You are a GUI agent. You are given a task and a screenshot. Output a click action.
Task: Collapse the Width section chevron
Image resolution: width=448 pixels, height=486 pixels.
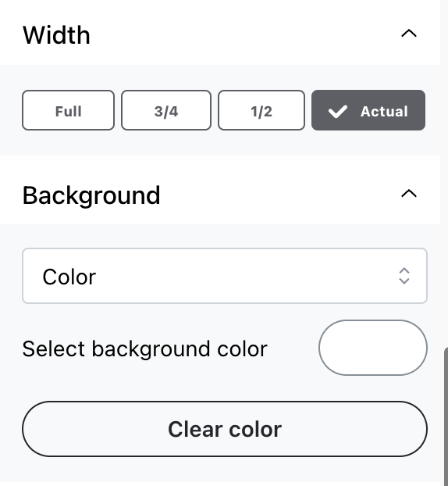409,33
